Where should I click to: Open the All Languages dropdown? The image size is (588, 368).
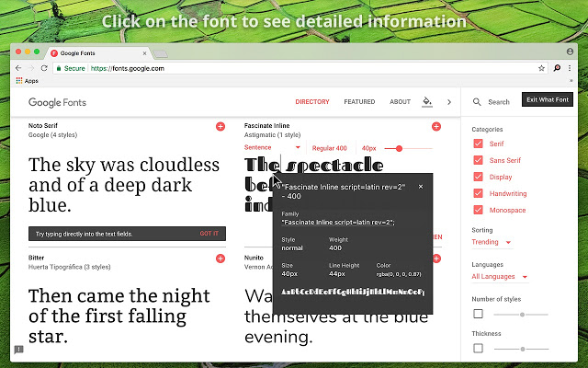pyautogui.click(x=500, y=277)
